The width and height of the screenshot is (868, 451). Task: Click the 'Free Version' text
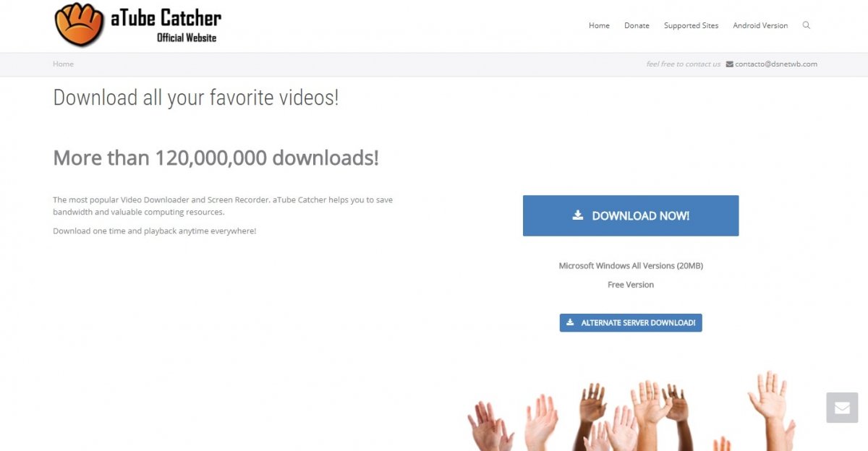click(631, 285)
